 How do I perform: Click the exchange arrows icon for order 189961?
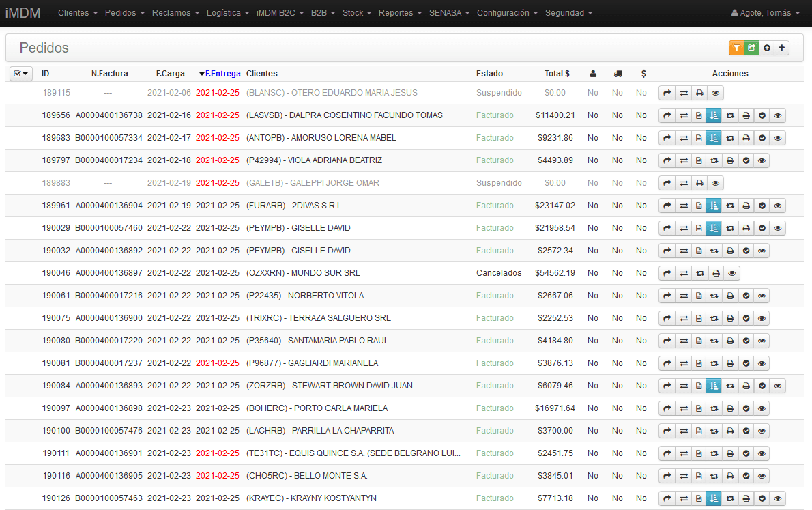[683, 206]
